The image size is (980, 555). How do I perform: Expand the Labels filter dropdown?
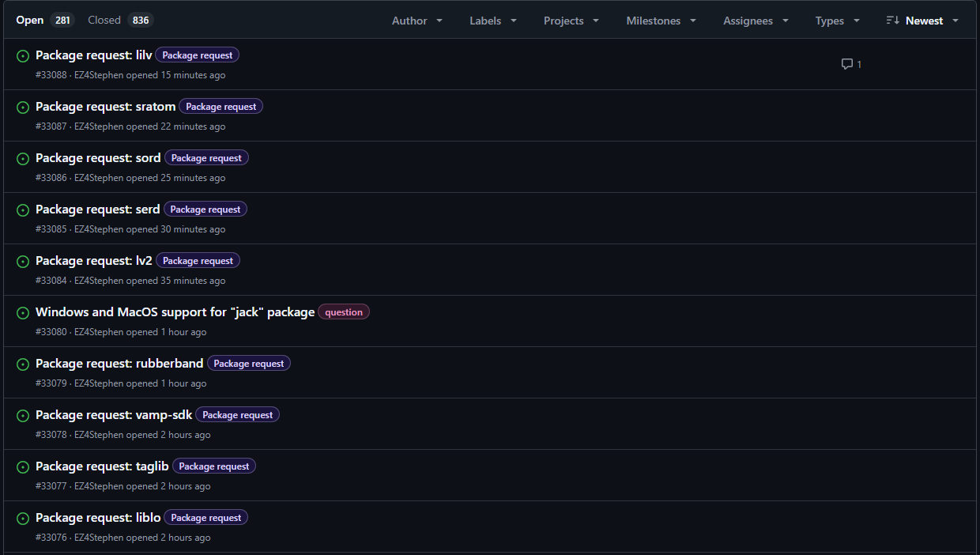pyautogui.click(x=493, y=21)
